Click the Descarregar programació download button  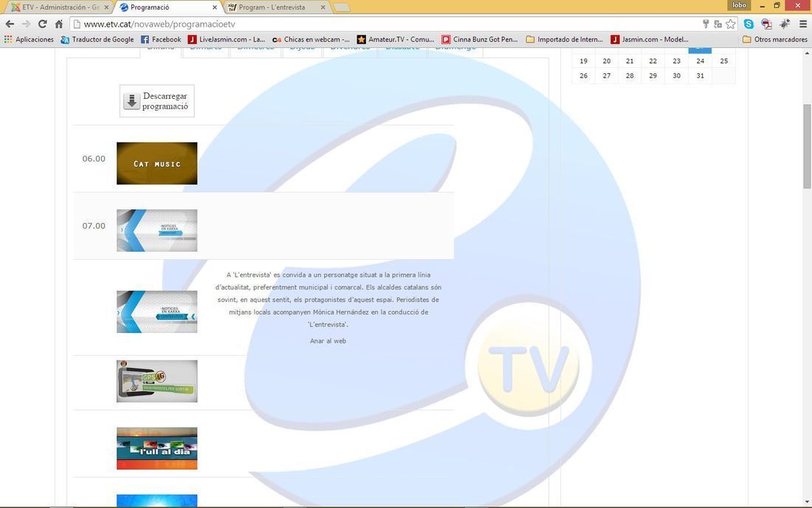coord(157,101)
